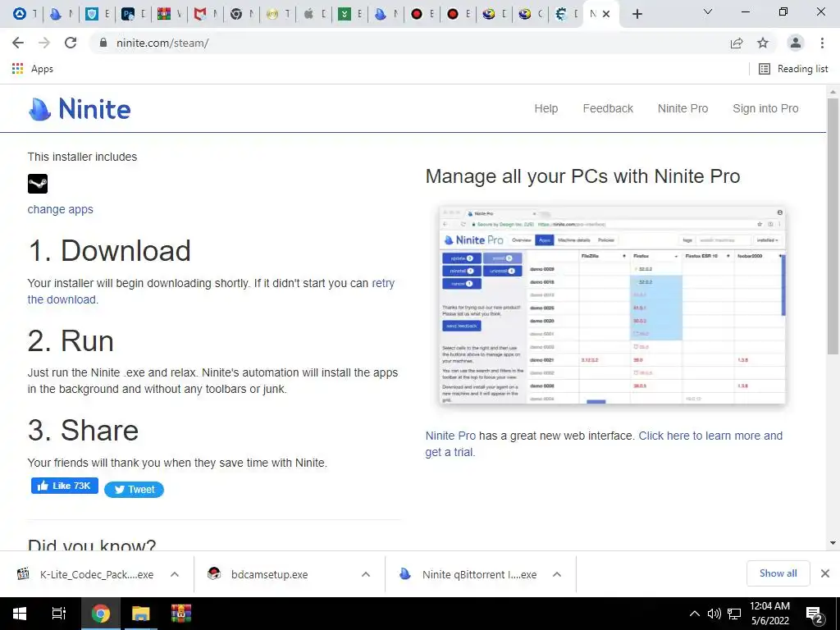This screenshot has width=840, height=630.
Task: Click Sign into Pro
Action: (765, 108)
